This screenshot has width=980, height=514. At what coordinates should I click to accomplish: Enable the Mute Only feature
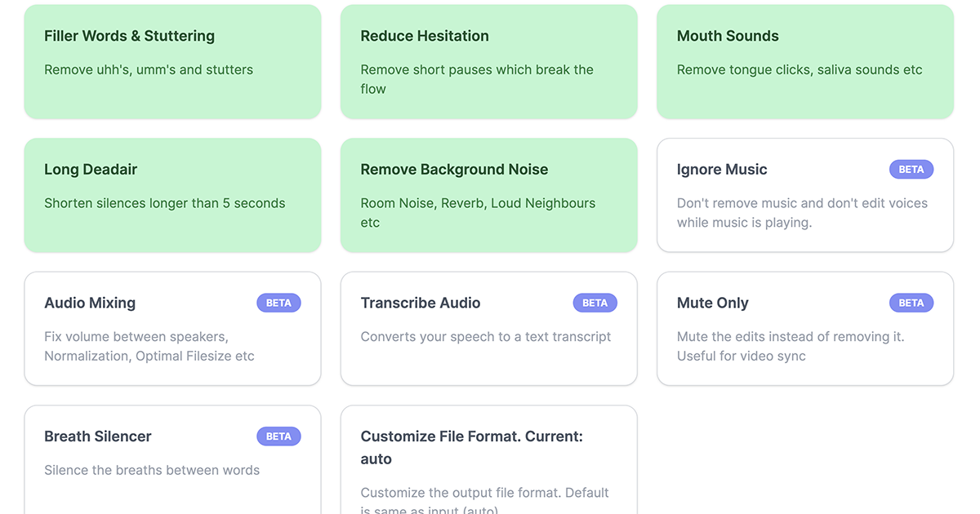click(804, 329)
